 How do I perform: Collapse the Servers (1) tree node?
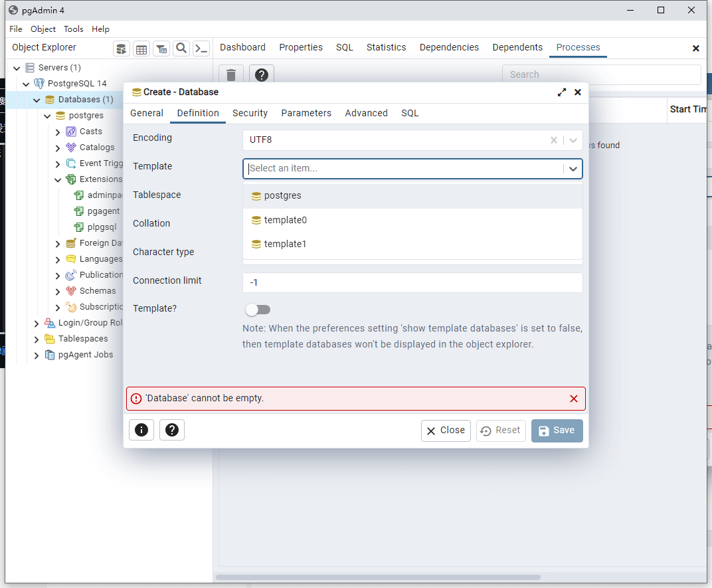(17, 68)
